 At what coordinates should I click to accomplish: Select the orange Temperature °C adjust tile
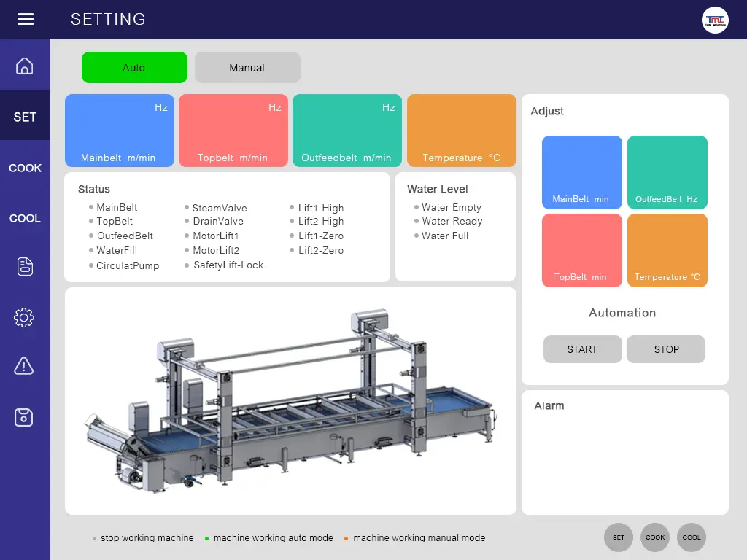pos(667,250)
